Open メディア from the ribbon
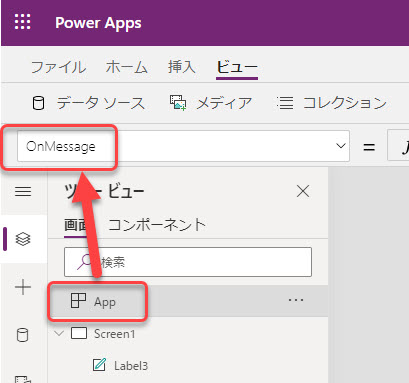Viewport: 409px width, 383px height. pyautogui.click(x=211, y=103)
